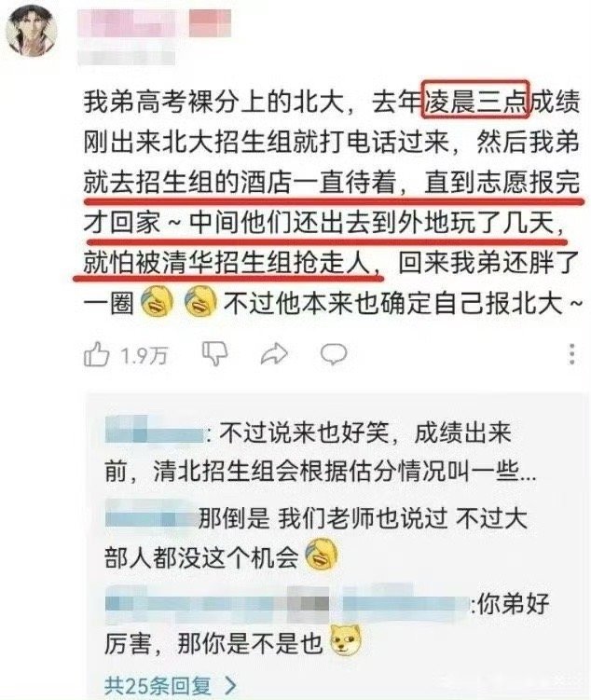Open the three-dot more options menu
The width and height of the screenshot is (591, 700).
pos(572,354)
